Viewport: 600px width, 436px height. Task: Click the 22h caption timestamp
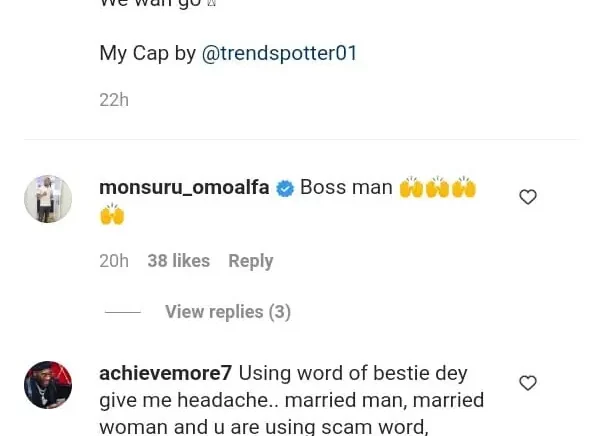[x=114, y=100]
